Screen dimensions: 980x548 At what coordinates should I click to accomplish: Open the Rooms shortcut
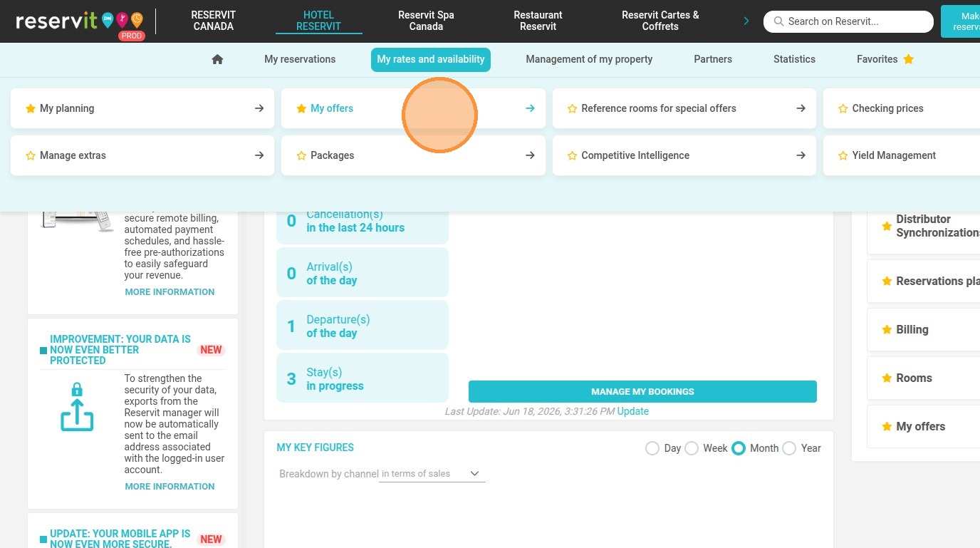tap(924, 378)
